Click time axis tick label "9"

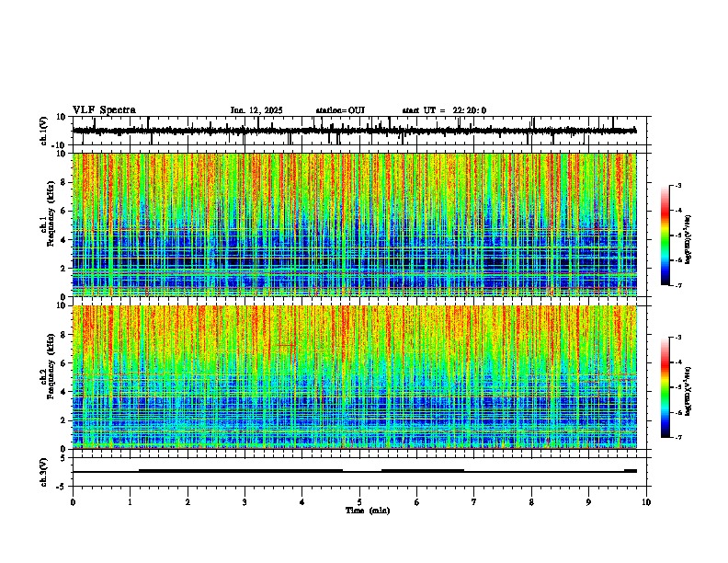[588, 502]
